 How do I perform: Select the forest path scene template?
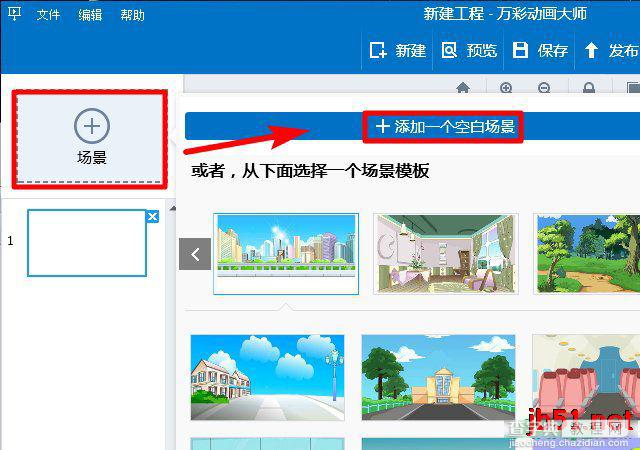pyautogui.click(x=587, y=253)
